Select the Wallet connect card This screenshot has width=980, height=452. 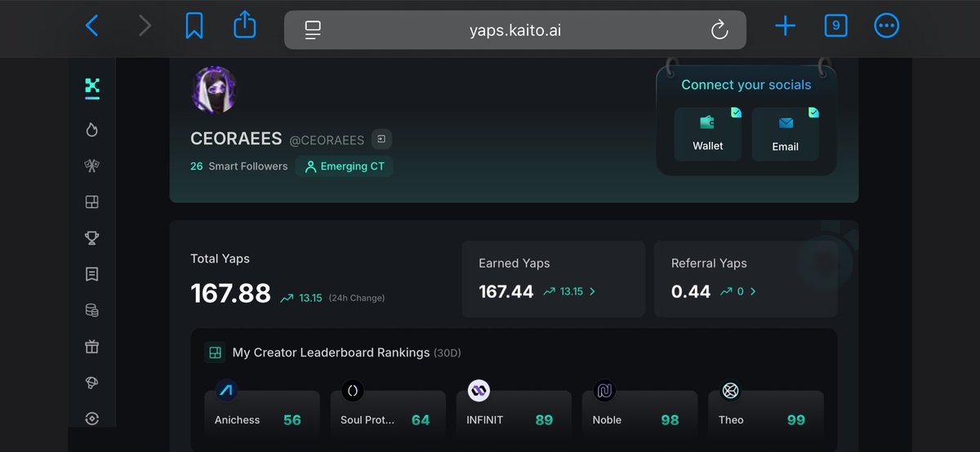click(708, 134)
